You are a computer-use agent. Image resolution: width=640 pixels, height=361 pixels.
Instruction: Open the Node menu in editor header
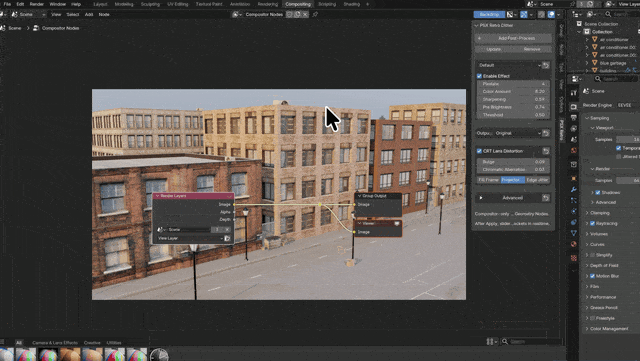(x=104, y=14)
